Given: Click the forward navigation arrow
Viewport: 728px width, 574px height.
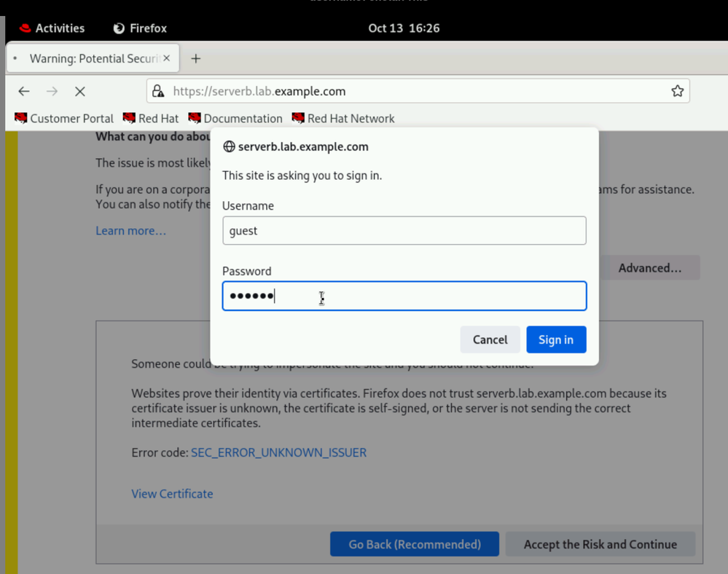Looking at the screenshot, I should click(x=52, y=91).
